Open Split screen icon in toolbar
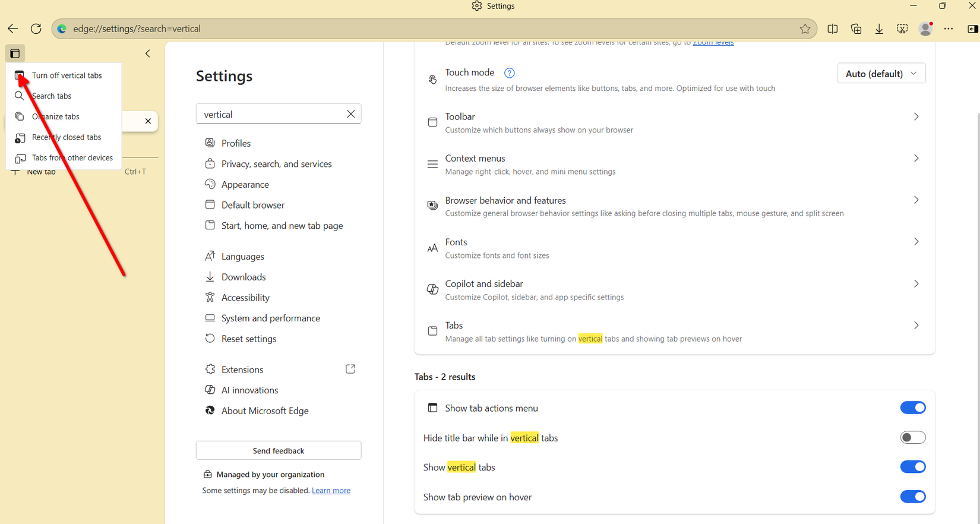The height and width of the screenshot is (524, 980). point(833,29)
